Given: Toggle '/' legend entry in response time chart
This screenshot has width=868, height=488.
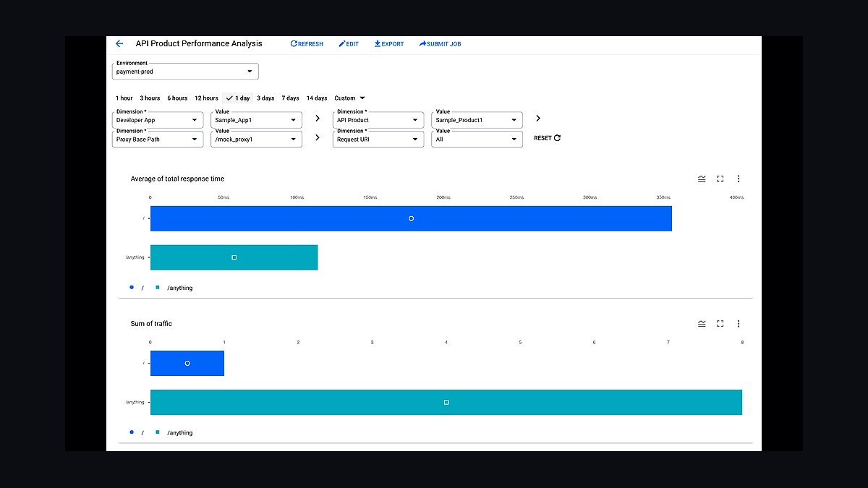Looking at the screenshot, I should tap(137, 288).
